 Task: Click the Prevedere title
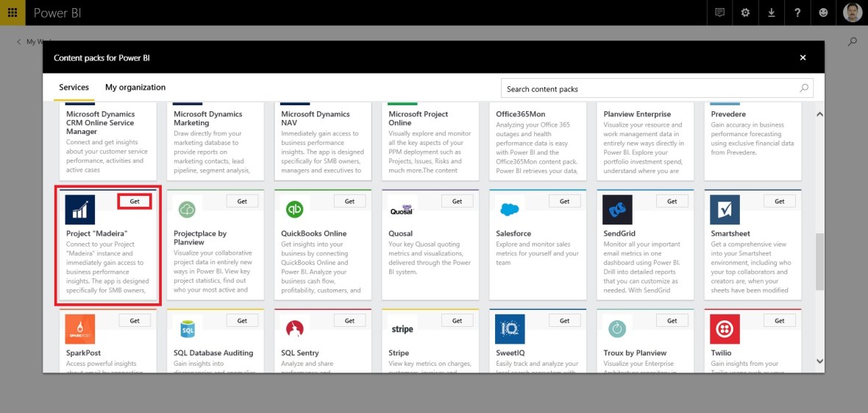728,114
